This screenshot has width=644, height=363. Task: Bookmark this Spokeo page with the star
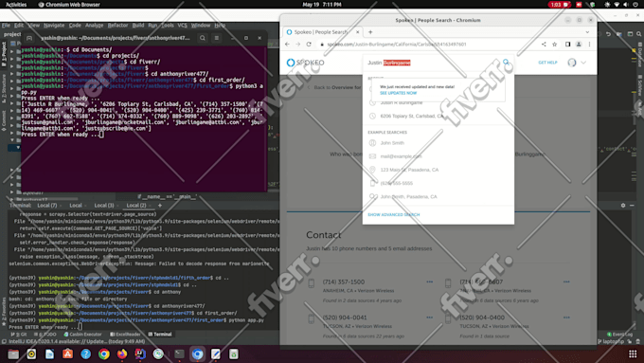(x=554, y=44)
